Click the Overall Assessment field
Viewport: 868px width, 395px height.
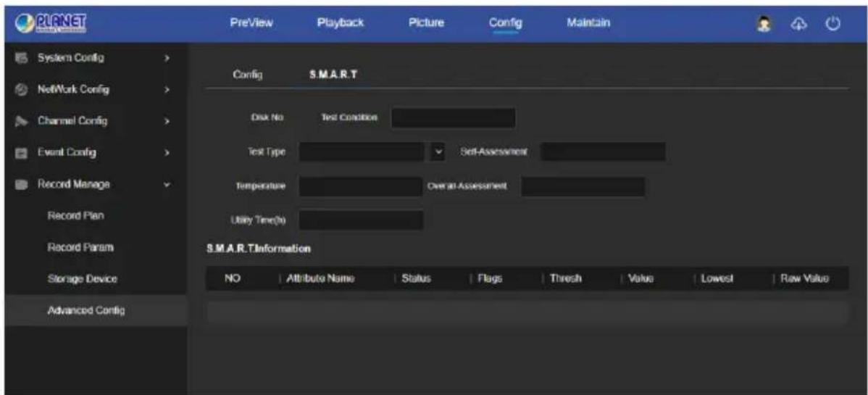point(583,187)
